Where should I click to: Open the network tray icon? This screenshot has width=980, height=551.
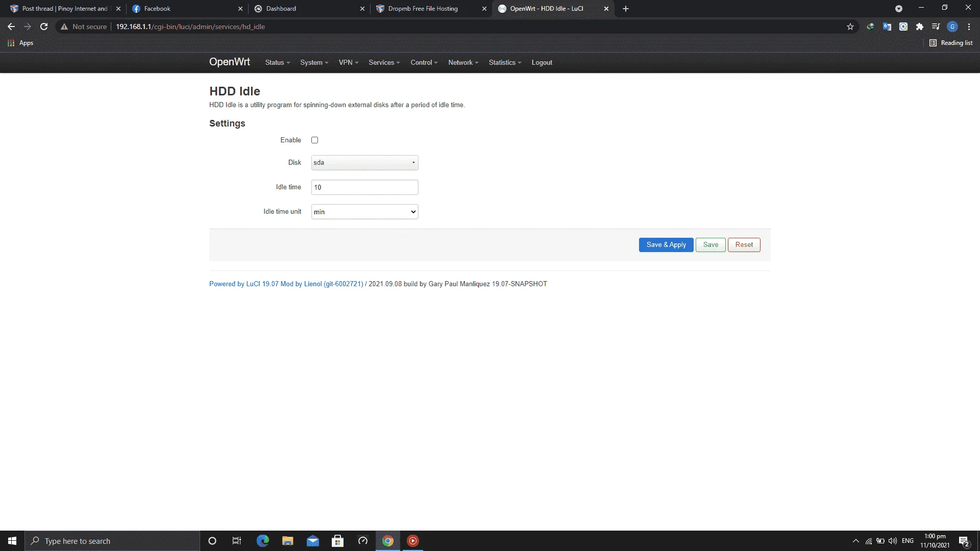point(869,541)
